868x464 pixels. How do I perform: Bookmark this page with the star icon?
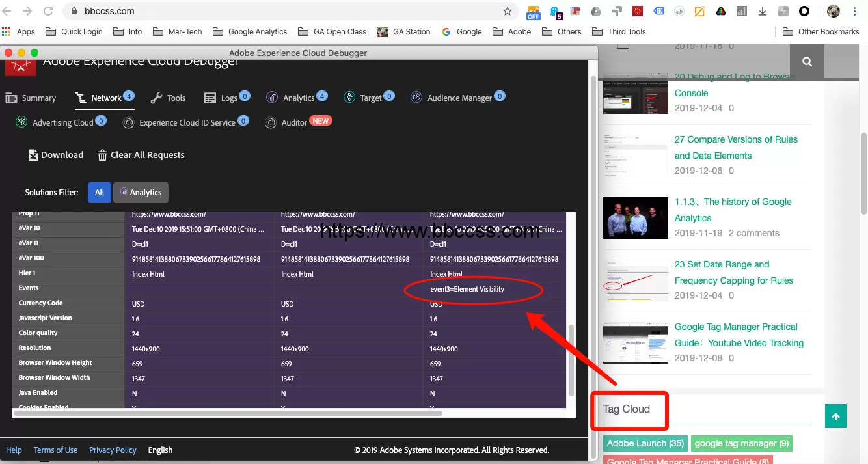coord(508,11)
